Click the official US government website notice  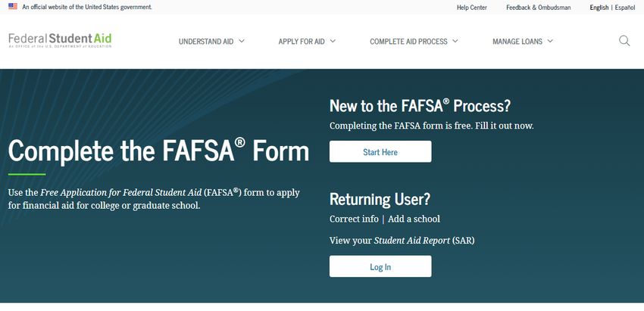[87, 7]
